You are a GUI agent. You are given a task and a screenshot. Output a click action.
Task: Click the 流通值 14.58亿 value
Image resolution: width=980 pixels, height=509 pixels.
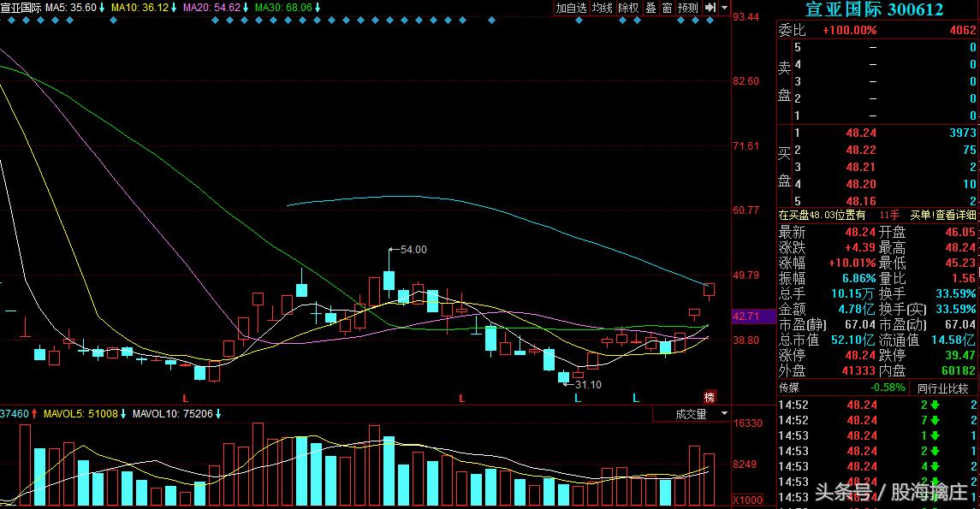953,340
